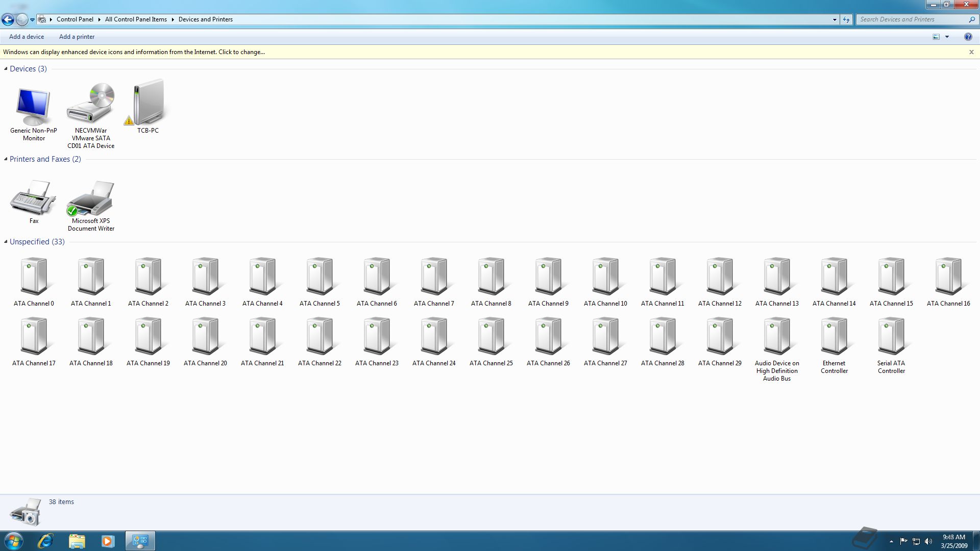The width and height of the screenshot is (980, 551).
Task: Select the NECVMWar VMware SATA CD01 drive icon
Action: 91,103
